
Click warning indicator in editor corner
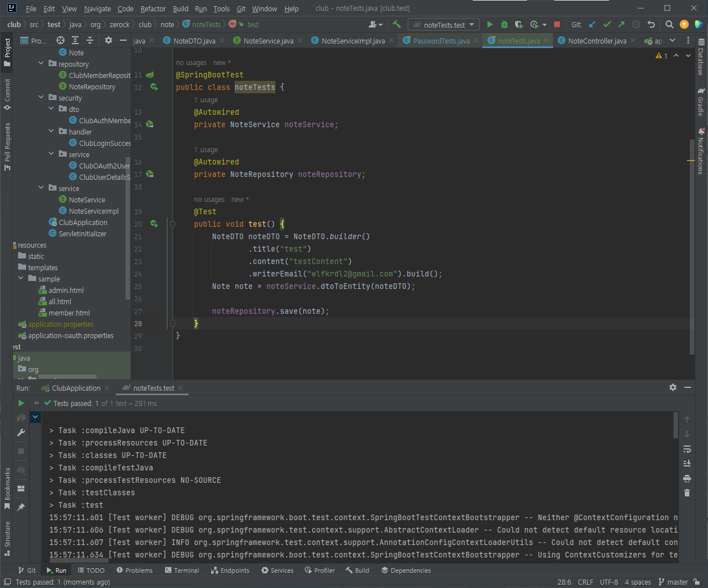pos(662,55)
